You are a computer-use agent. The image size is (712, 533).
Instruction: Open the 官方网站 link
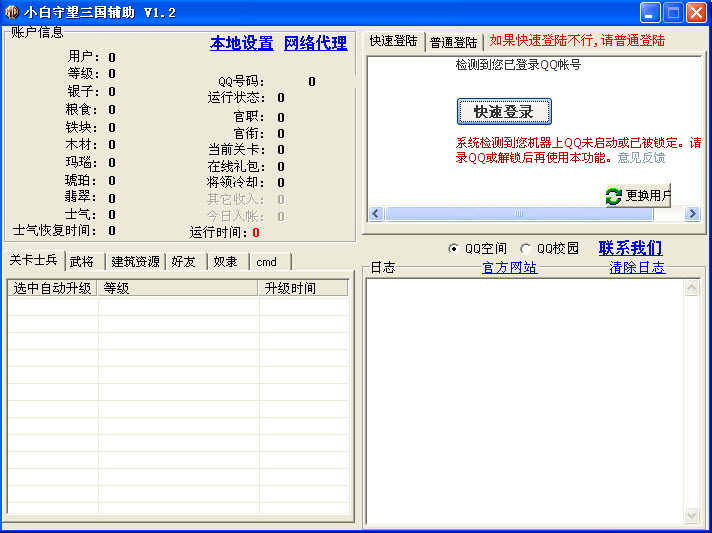click(509, 267)
